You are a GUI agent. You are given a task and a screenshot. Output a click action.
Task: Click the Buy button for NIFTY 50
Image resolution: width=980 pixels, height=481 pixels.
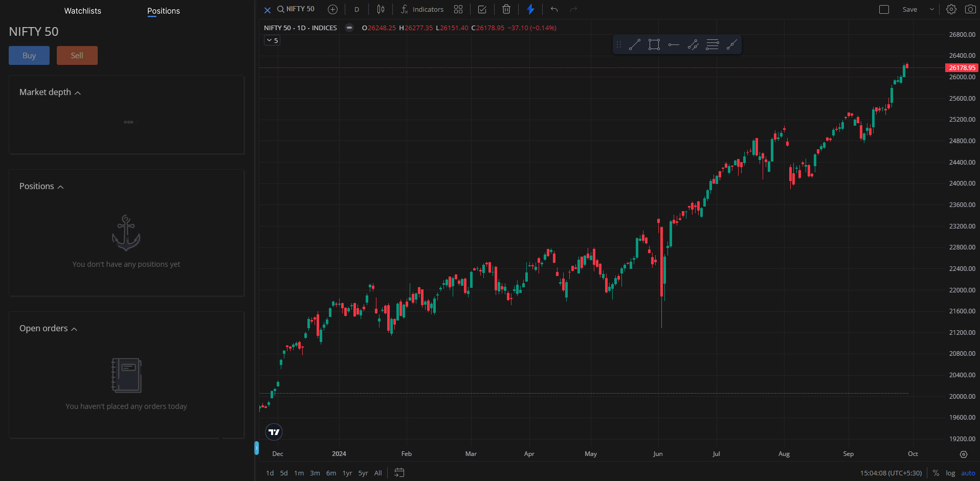(x=29, y=55)
